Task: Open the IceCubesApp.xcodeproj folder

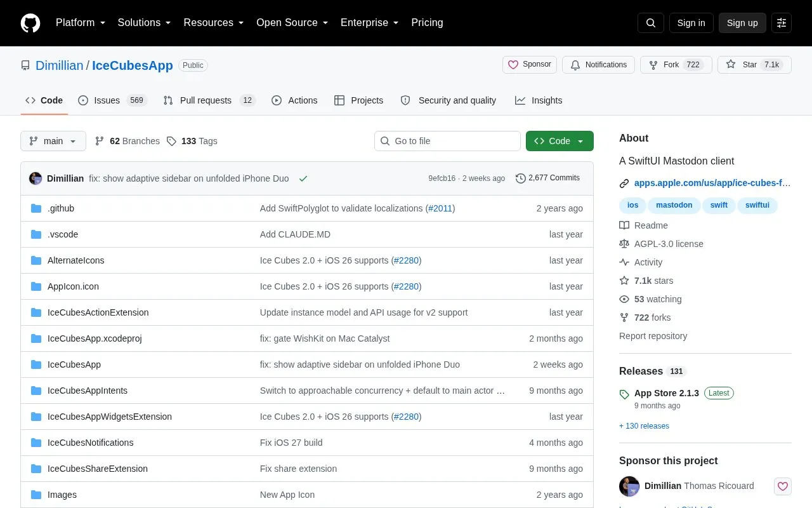Action: tap(95, 338)
